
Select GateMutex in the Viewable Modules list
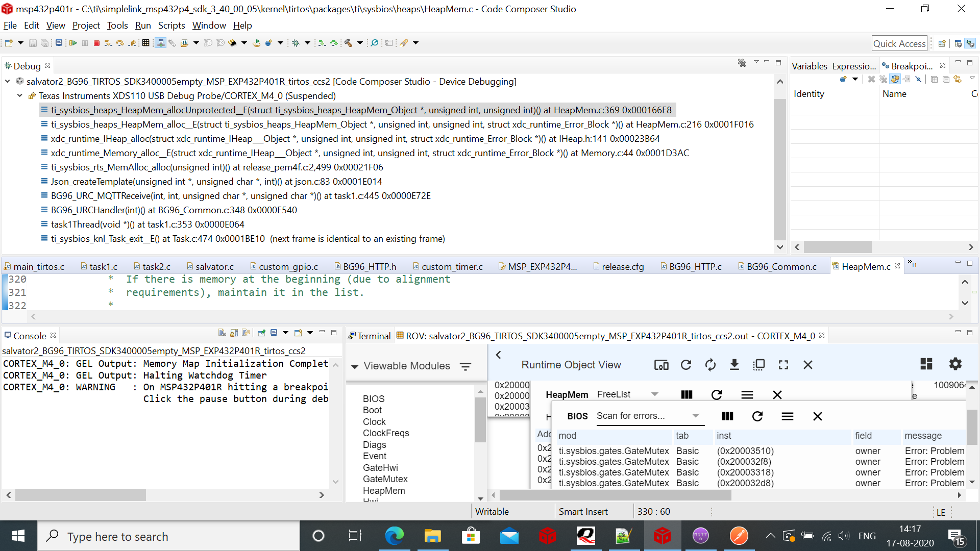pos(385,479)
